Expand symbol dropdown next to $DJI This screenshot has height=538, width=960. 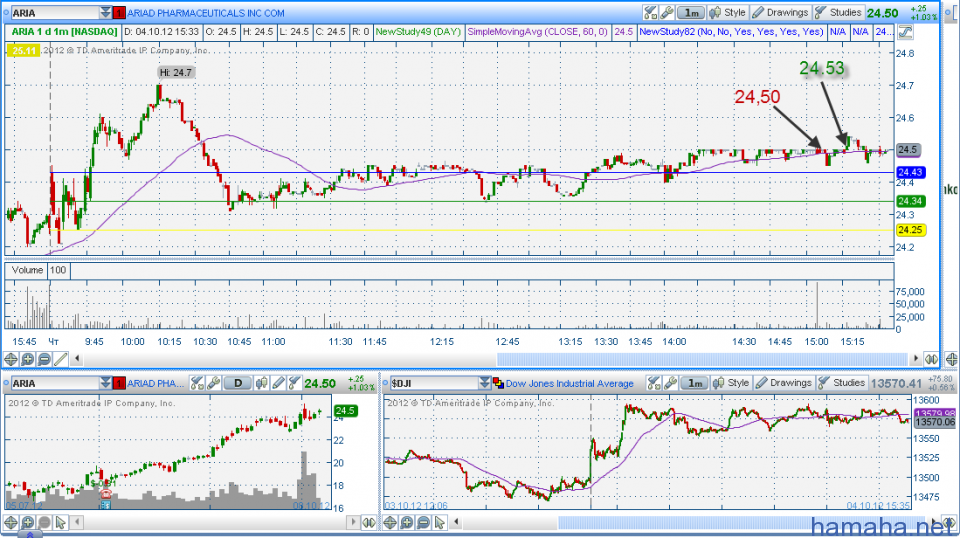click(x=485, y=383)
